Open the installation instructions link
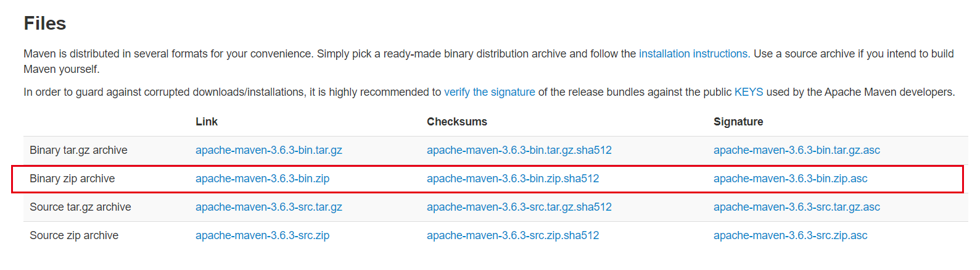 click(x=694, y=54)
